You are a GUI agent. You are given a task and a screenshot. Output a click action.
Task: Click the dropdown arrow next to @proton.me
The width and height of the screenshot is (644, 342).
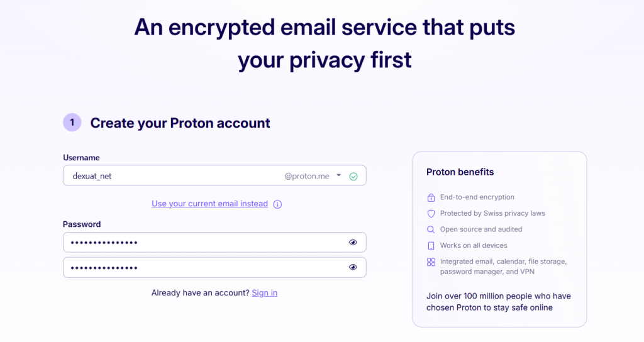tap(338, 176)
